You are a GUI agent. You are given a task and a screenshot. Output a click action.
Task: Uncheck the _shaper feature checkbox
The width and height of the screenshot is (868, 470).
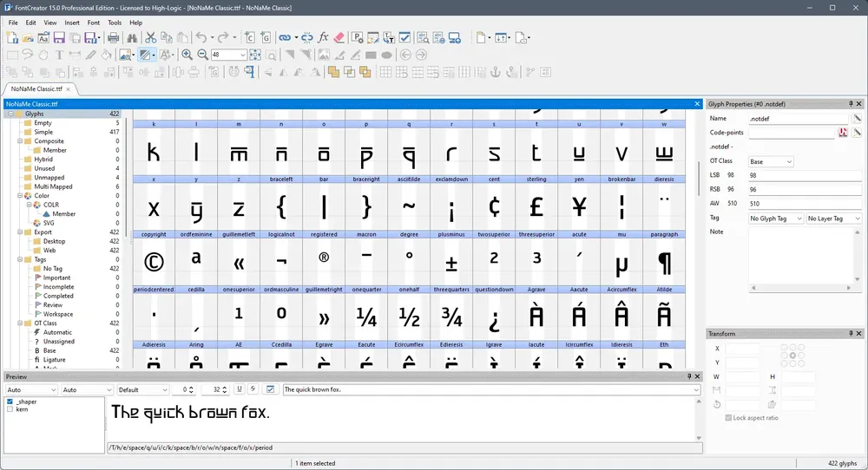(x=10, y=402)
